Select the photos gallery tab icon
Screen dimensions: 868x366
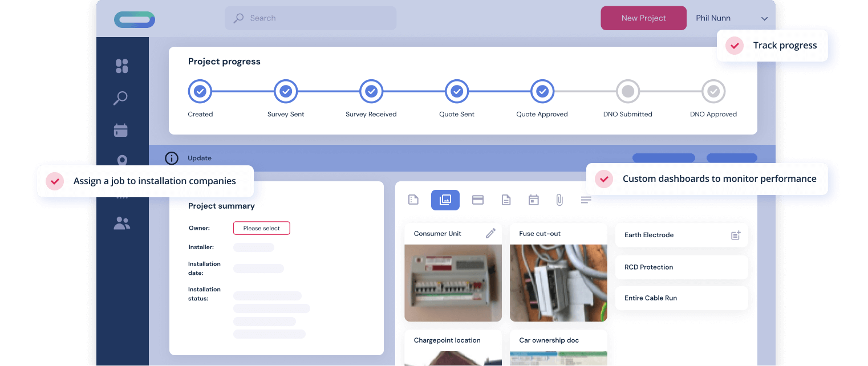point(445,200)
